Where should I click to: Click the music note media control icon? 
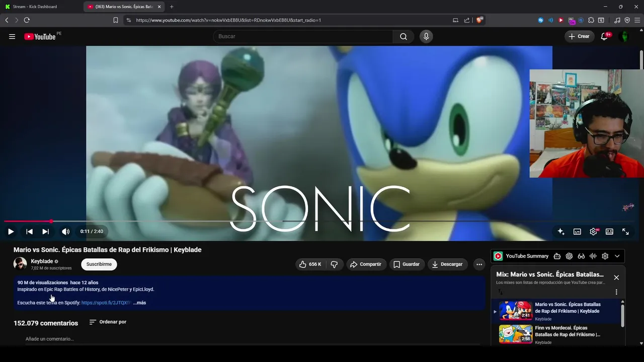click(x=617, y=20)
